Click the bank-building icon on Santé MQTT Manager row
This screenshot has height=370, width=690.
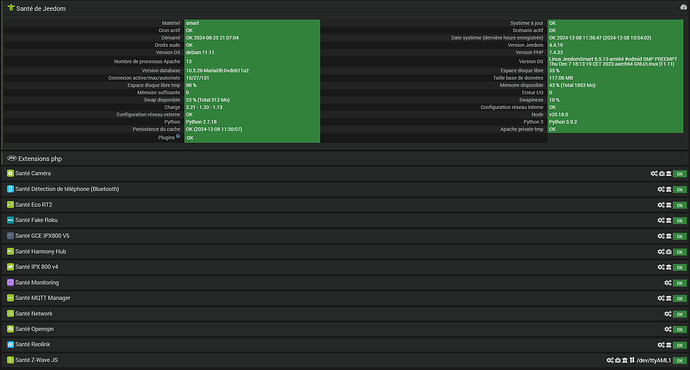pos(668,298)
